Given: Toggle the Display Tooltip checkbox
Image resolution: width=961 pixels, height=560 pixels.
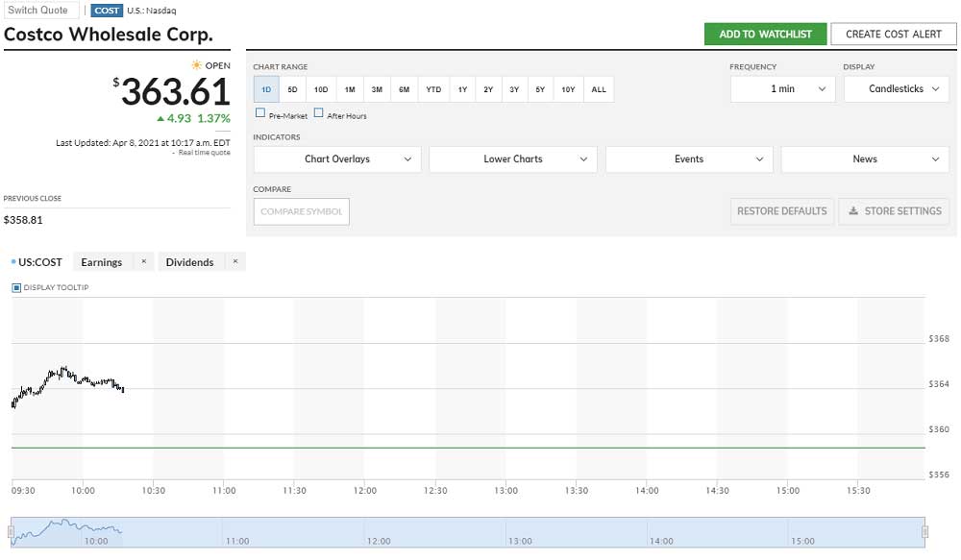Looking at the screenshot, I should tap(16, 287).
